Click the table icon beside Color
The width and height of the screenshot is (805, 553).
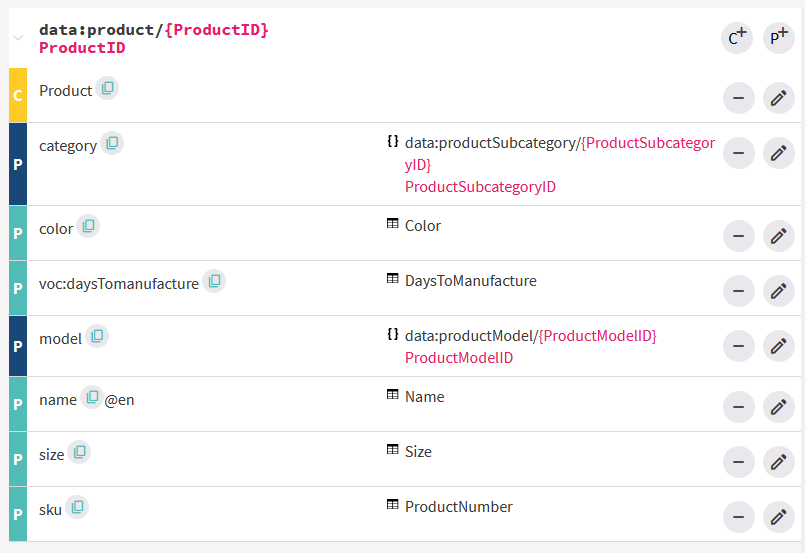(392, 223)
